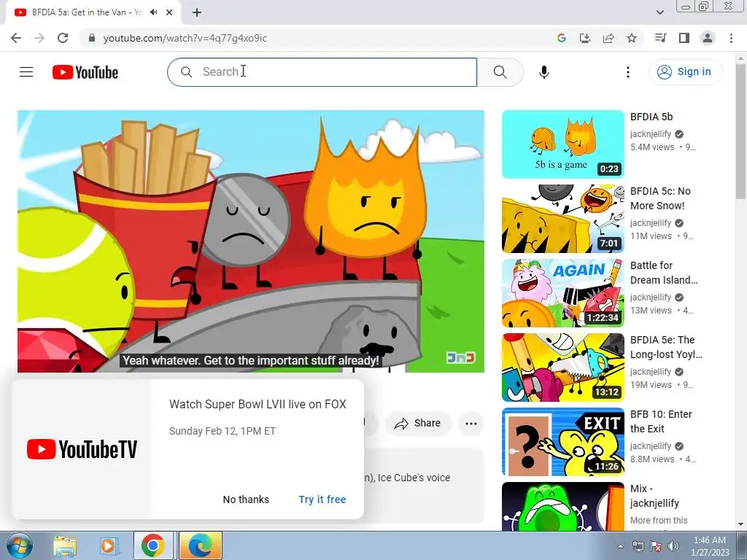
Task: Click the browser forward arrow
Action: [39, 38]
